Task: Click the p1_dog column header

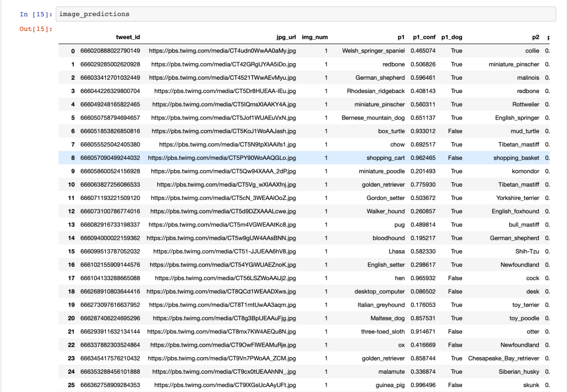Action: (x=452, y=37)
